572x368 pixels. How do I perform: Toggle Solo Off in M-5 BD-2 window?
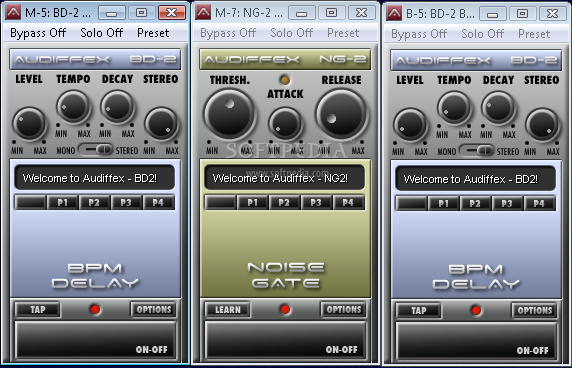click(x=101, y=33)
